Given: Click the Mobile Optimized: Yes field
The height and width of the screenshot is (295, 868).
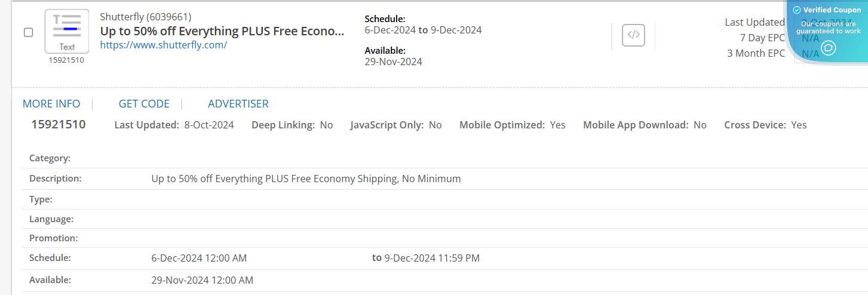Looking at the screenshot, I should [512, 125].
